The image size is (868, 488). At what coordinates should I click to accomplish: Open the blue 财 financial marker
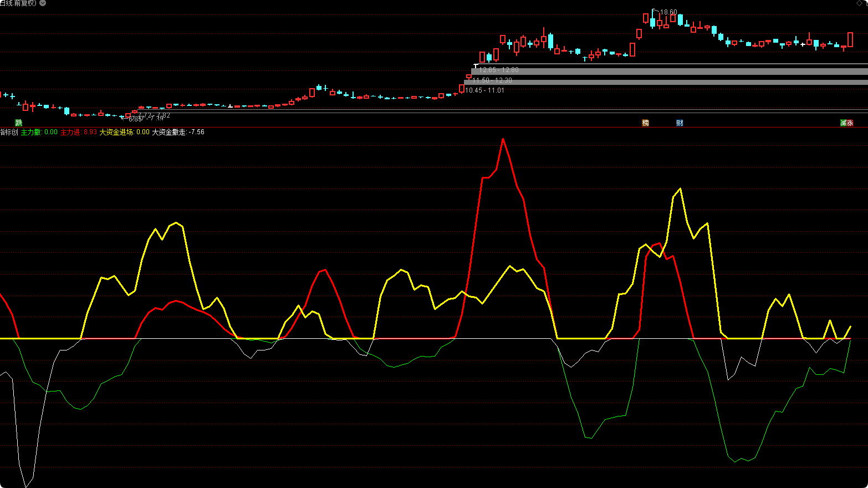click(x=680, y=123)
